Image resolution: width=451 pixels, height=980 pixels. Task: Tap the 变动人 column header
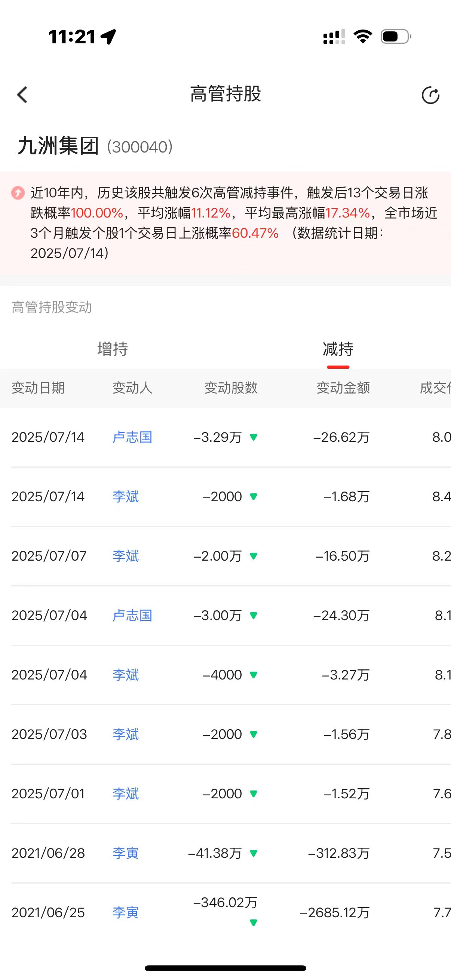pos(132,388)
